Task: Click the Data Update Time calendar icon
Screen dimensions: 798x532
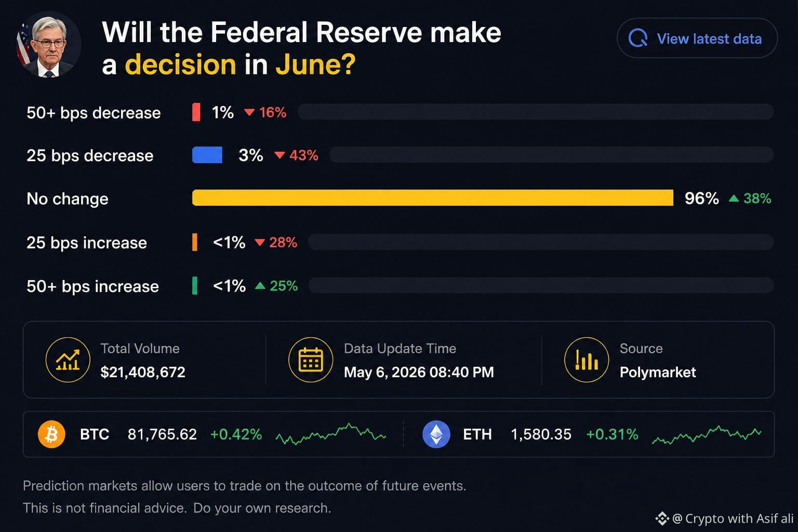Action: (x=311, y=360)
